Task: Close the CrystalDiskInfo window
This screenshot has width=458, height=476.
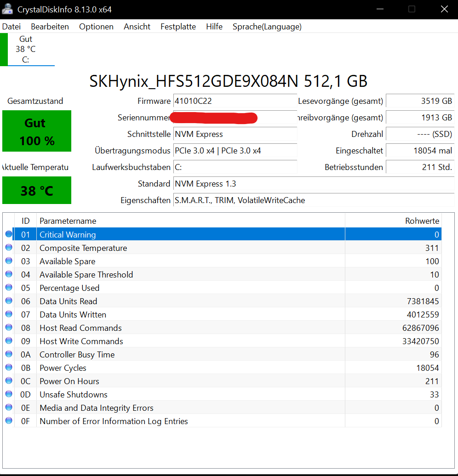Action: [444, 9]
